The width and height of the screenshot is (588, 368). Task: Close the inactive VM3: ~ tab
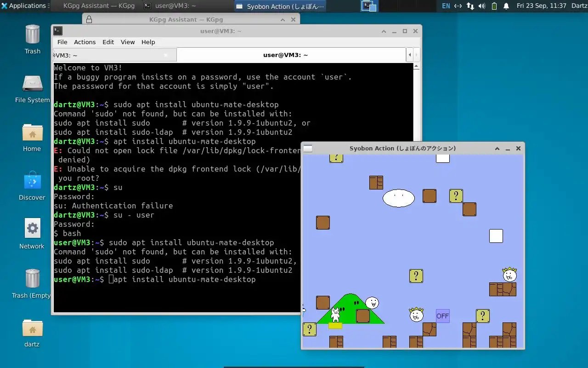166,55
